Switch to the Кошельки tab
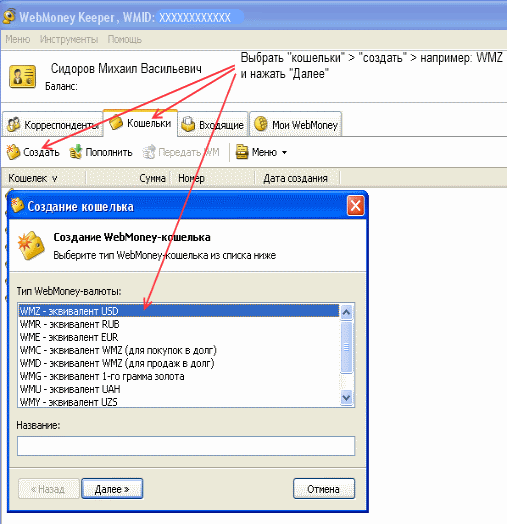The height and width of the screenshot is (524, 507). pos(140,123)
